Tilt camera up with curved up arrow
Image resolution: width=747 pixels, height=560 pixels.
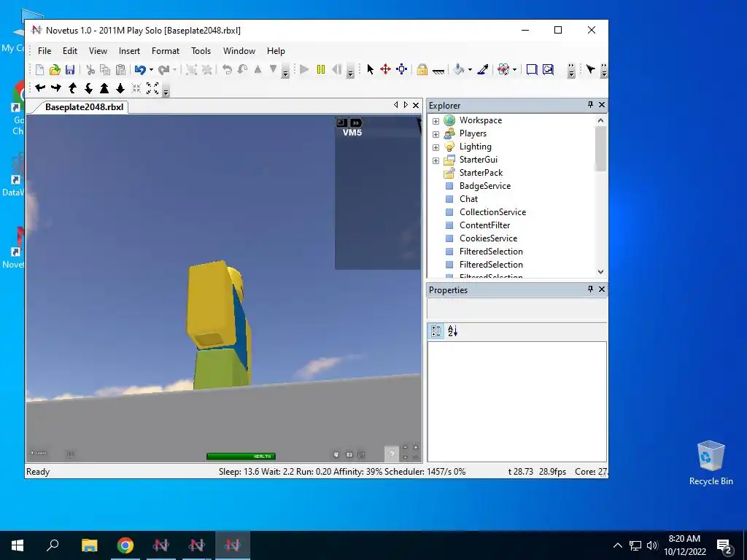click(72, 88)
